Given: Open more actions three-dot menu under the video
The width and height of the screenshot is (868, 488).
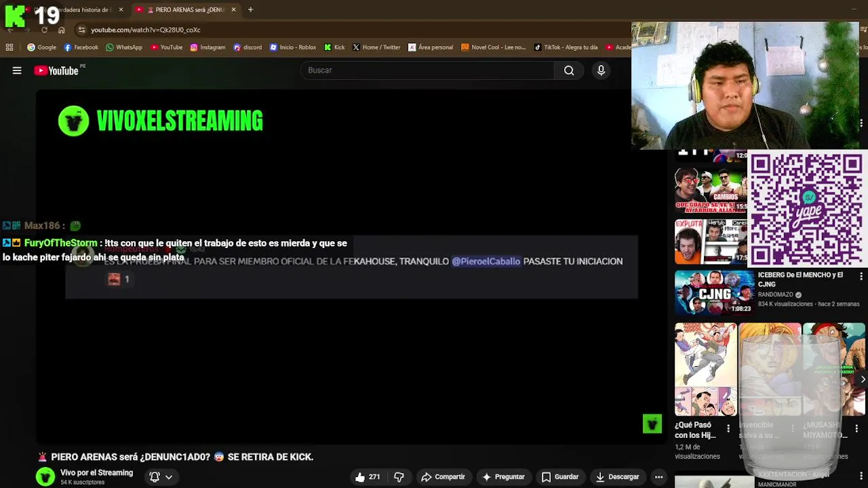Looking at the screenshot, I should pyautogui.click(x=658, y=477).
